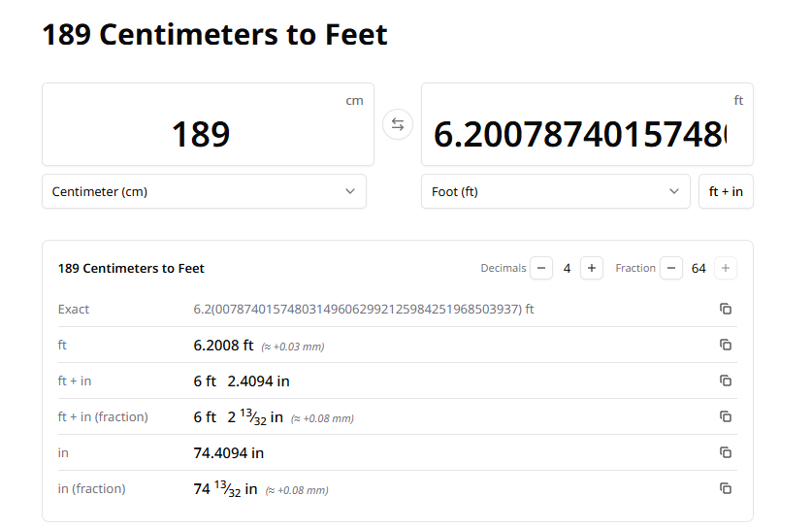812x529 pixels.
Task: Open the Foot (ft) unit dropdown
Action: (x=556, y=192)
